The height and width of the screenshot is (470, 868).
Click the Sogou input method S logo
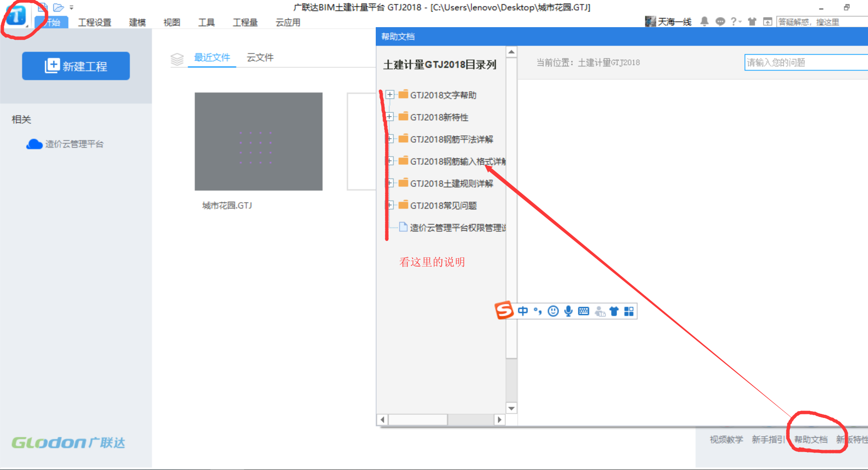click(x=504, y=310)
